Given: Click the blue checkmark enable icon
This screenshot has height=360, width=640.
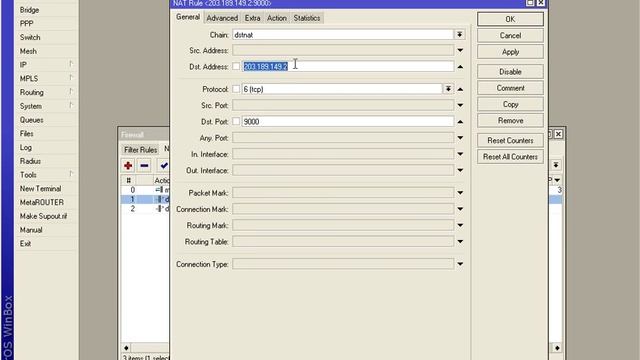Looking at the screenshot, I should (164, 165).
